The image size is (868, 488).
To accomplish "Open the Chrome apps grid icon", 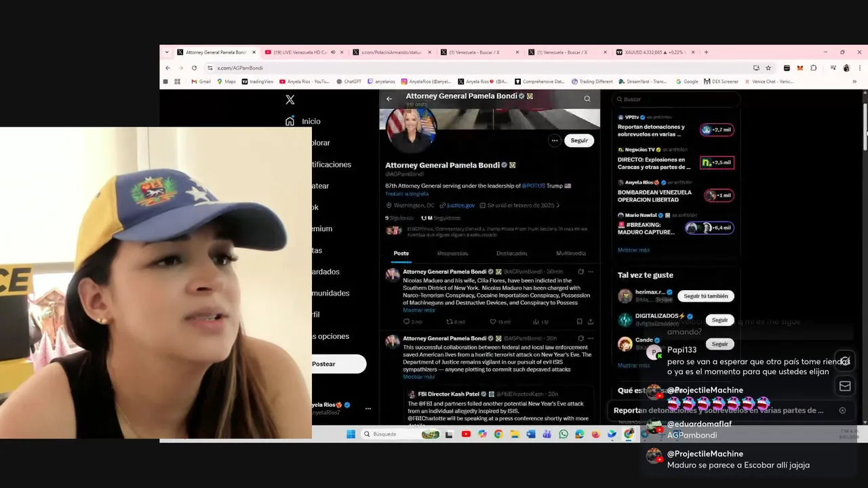I will 178,81.
